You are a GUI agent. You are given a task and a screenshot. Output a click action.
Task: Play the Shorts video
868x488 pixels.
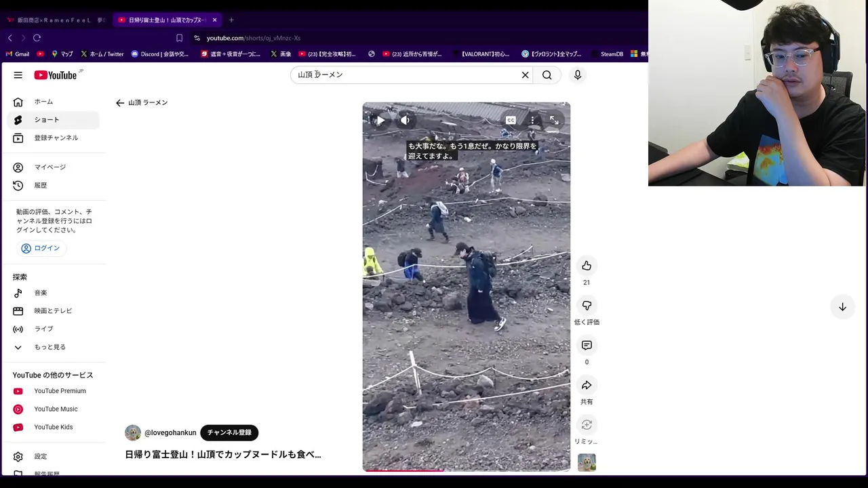pos(381,121)
